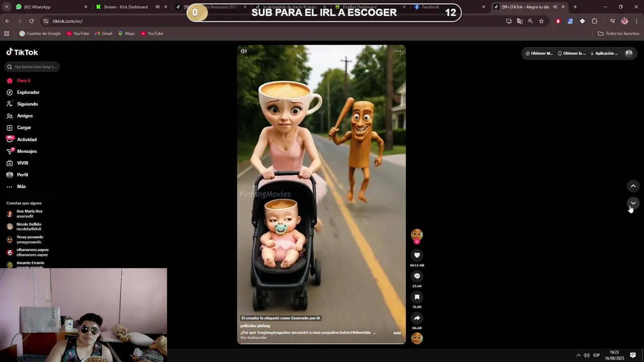Open the spinning sound disc icon

click(417, 338)
